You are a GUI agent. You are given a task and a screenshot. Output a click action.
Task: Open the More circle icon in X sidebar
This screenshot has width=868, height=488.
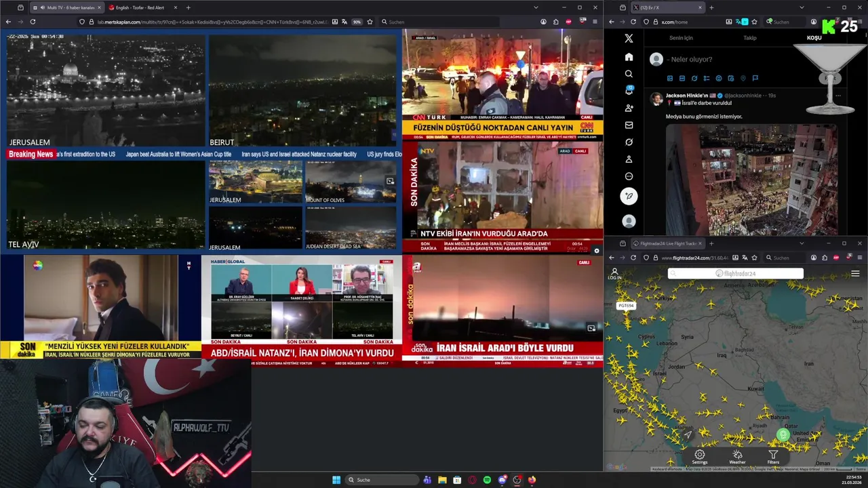629,176
